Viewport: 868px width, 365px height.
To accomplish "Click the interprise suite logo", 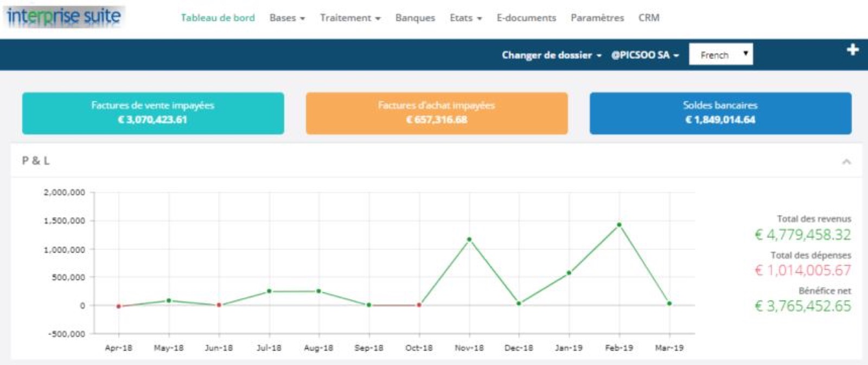I will tap(64, 17).
